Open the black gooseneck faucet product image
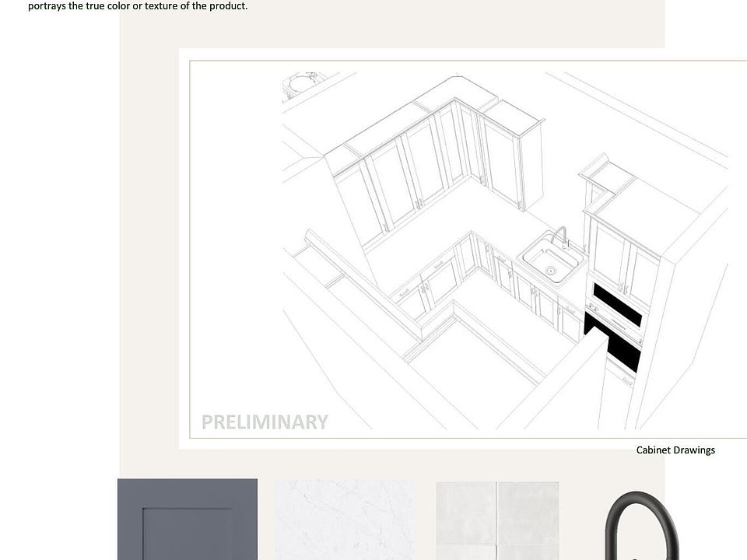 (642, 526)
